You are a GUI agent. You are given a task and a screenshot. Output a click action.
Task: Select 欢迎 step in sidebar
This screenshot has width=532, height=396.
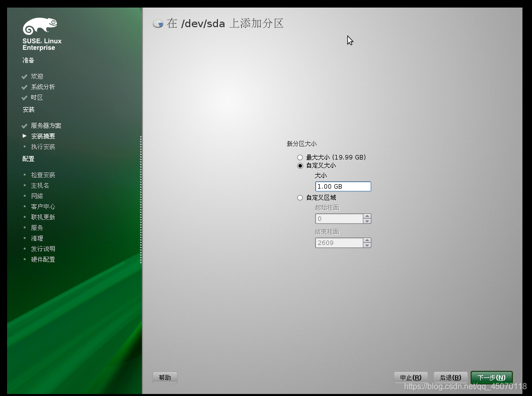tap(37, 76)
